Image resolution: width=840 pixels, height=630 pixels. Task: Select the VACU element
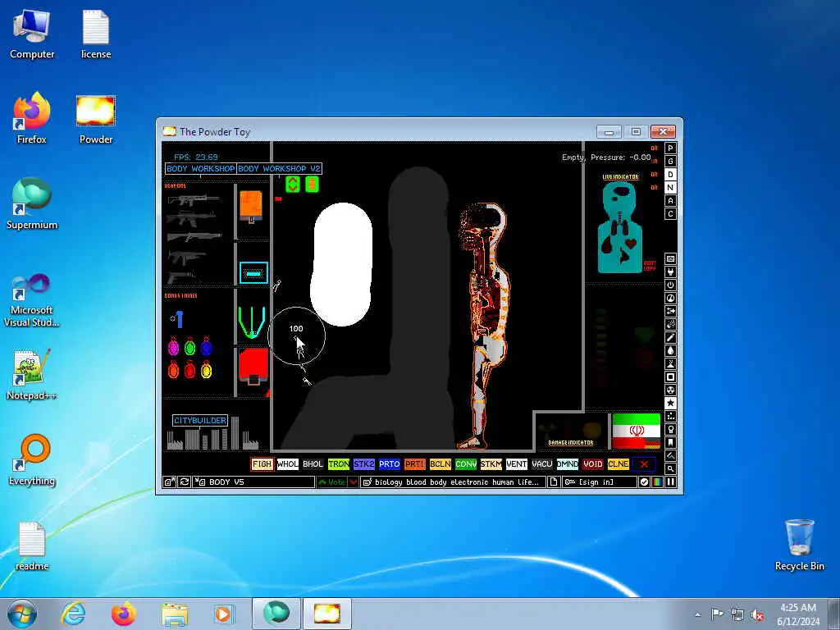(542, 464)
